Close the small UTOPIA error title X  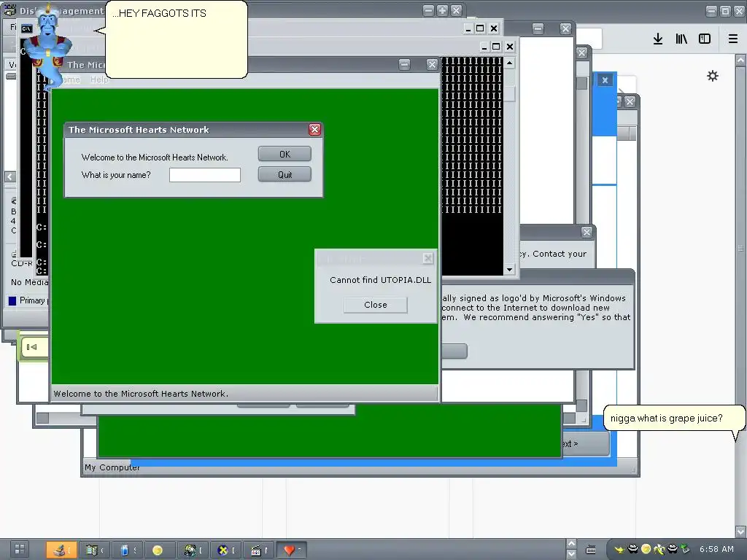pos(427,258)
